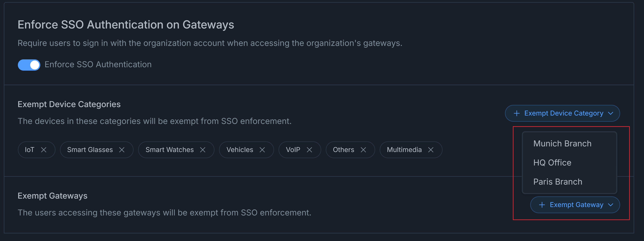Click the Exempt Gateway button label
Screen dimensions: 644x241
[576, 205]
